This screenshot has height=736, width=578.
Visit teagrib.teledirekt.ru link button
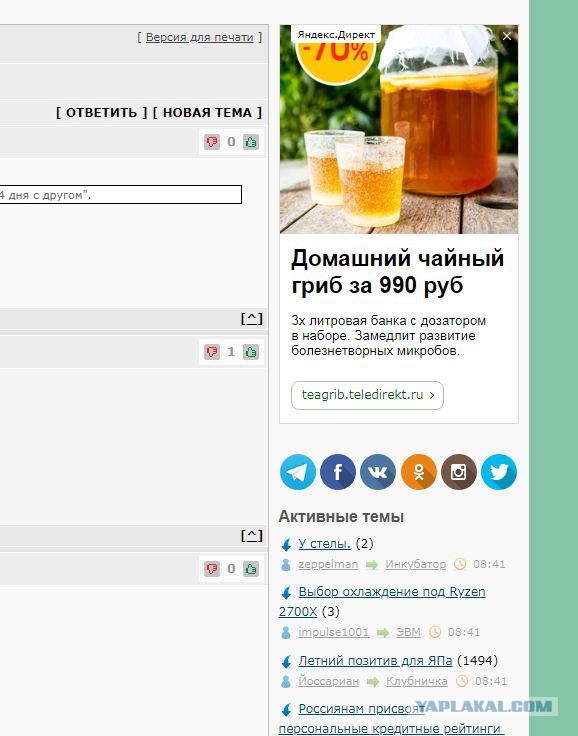367,395
